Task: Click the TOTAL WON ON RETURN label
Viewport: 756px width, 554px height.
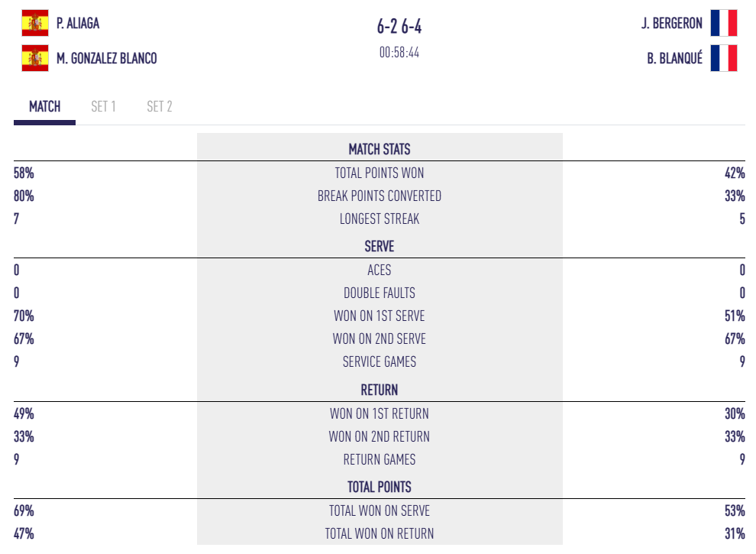Action: click(380, 533)
